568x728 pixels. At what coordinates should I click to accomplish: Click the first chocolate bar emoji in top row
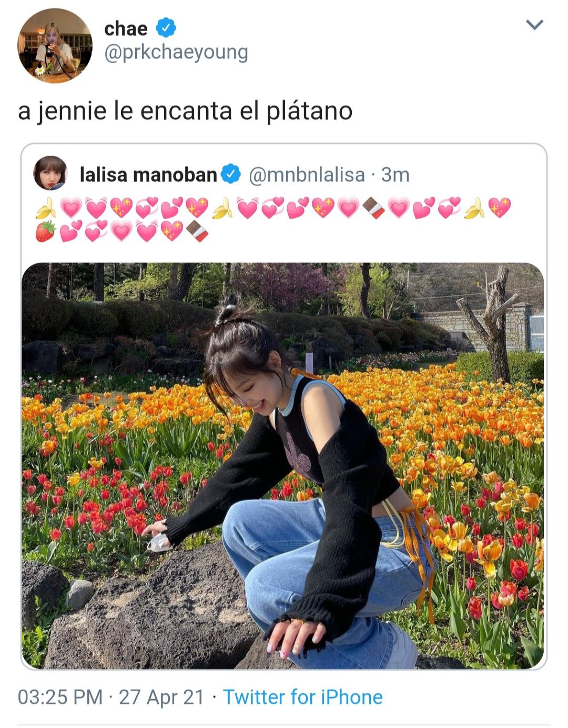pyautogui.click(x=374, y=208)
